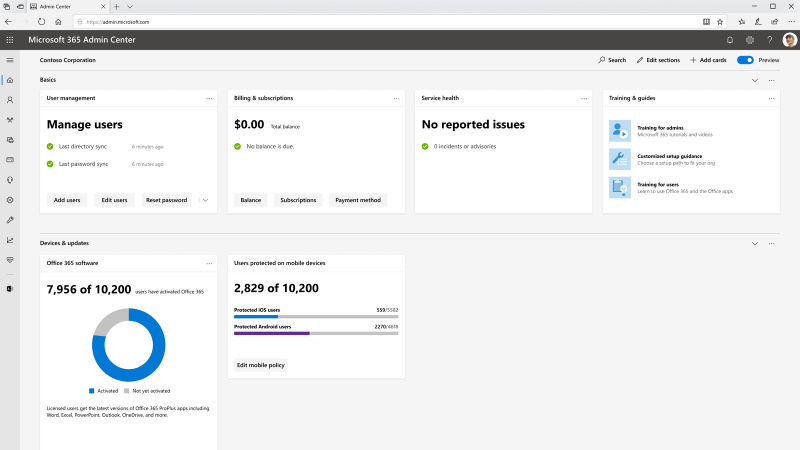Click Edit sections in command bar

click(658, 60)
